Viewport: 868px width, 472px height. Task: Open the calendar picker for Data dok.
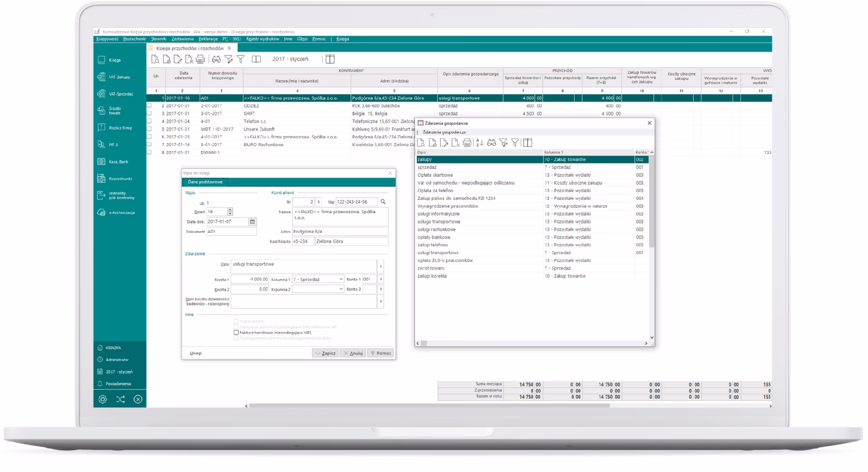[252, 222]
